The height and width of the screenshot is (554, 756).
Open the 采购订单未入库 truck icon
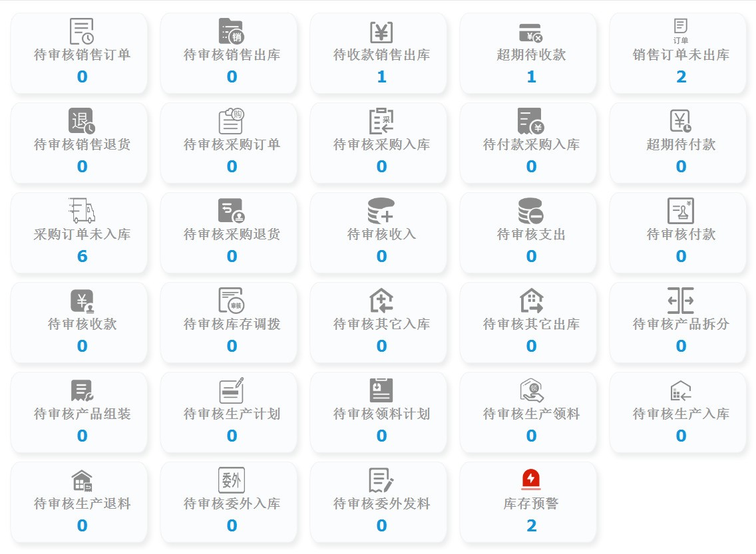point(82,211)
